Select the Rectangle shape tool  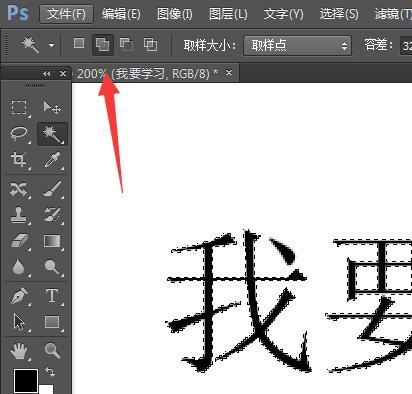click(52, 322)
